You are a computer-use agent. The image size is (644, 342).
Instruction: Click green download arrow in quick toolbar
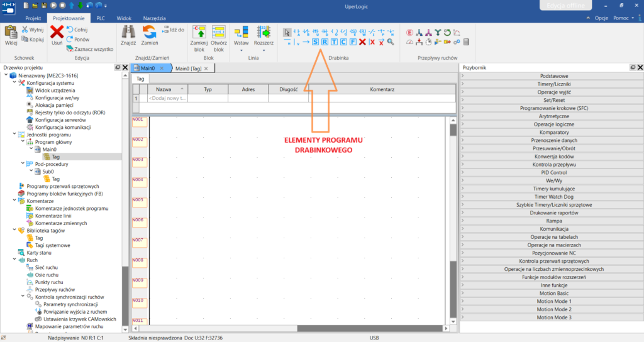(x=80, y=5)
